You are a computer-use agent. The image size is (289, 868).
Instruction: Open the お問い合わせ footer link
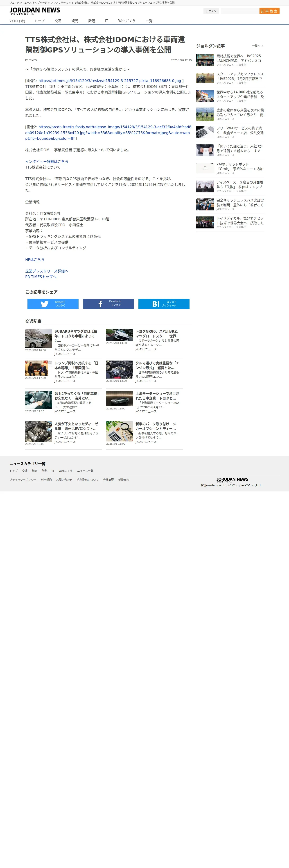point(64,480)
